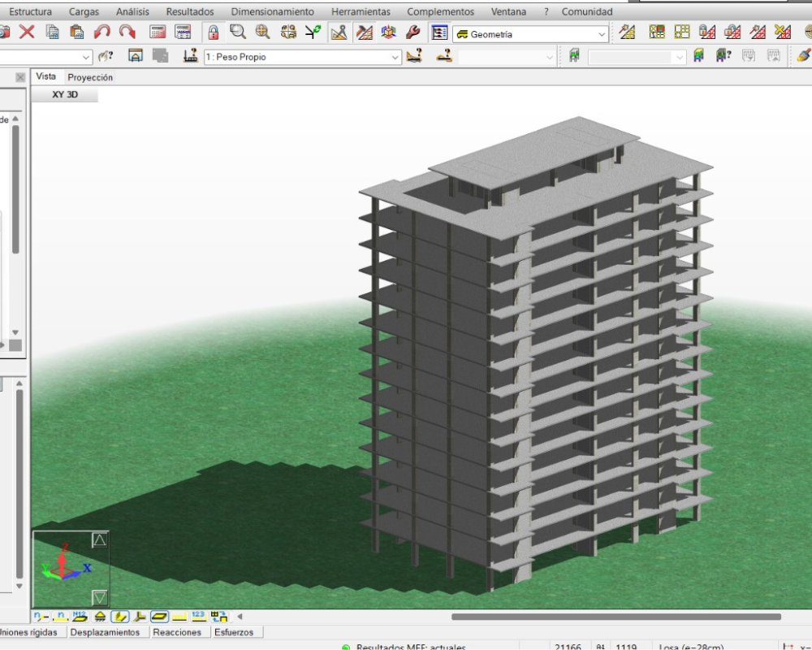The image size is (812, 650).
Task: Open the calculator icon in toolbar
Action: pos(158,32)
